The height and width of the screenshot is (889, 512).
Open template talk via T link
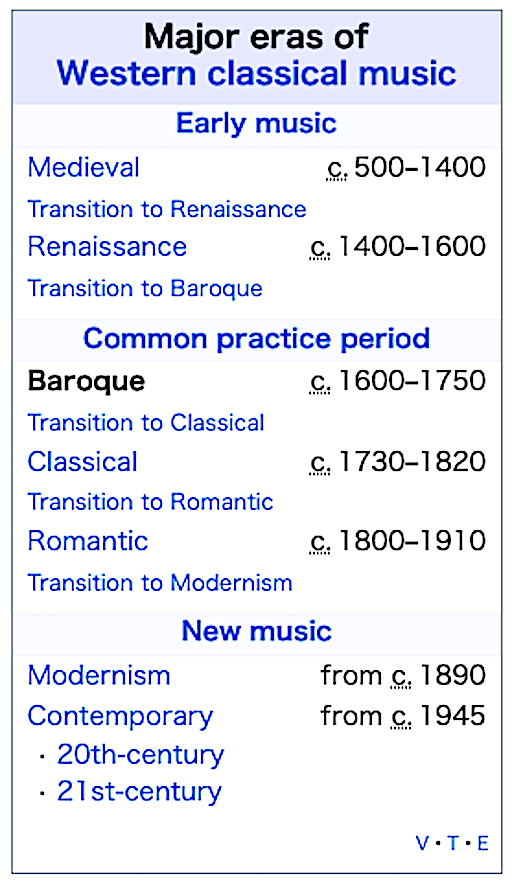452,844
